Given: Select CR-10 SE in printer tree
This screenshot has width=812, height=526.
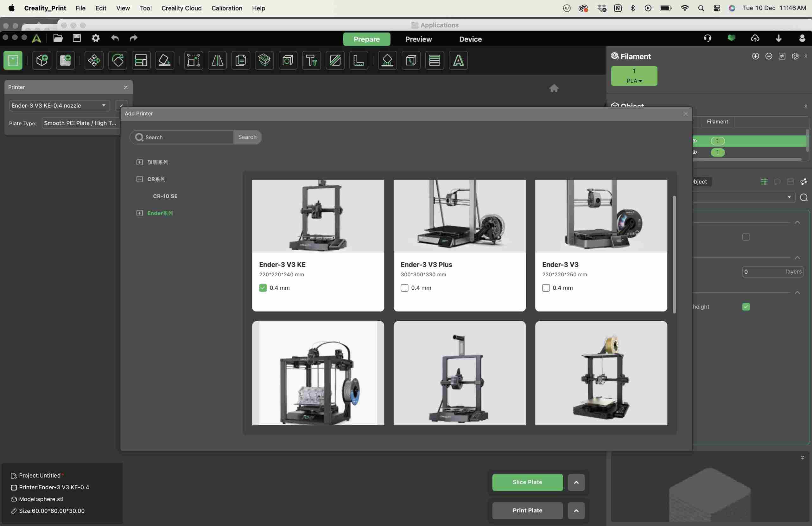Looking at the screenshot, I should point(165,196).
